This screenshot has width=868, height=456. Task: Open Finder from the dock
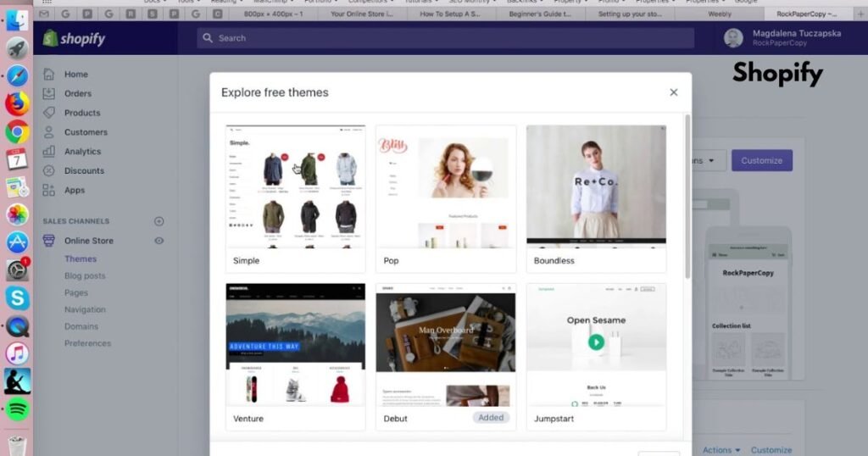pos(17,20)
